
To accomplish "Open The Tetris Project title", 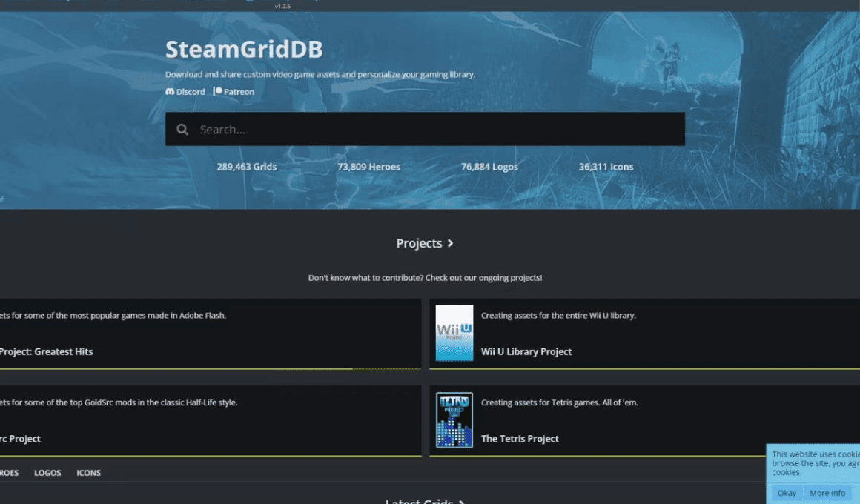I will pos(520,439).
